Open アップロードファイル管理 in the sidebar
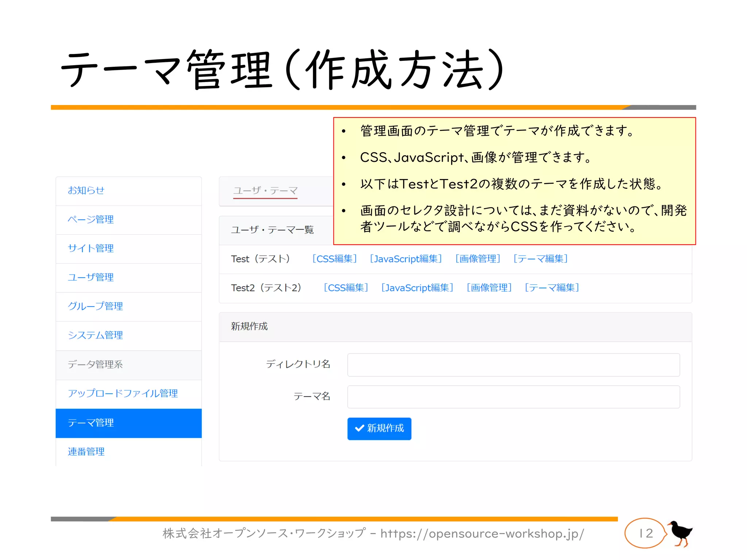The width and height of the screenshot is (747, 560). click(128, 394)
